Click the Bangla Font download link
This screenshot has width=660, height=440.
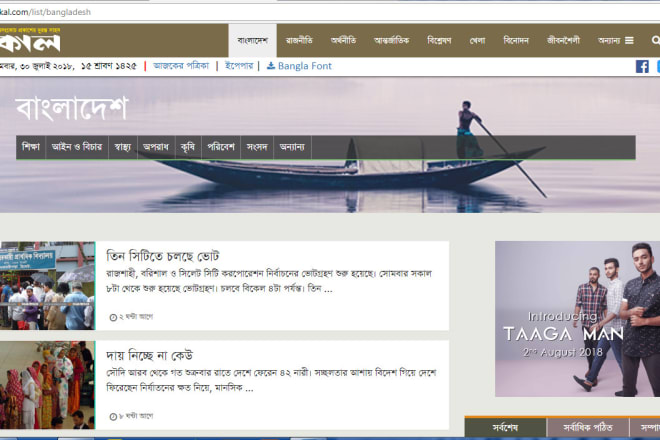click(305, 66)
